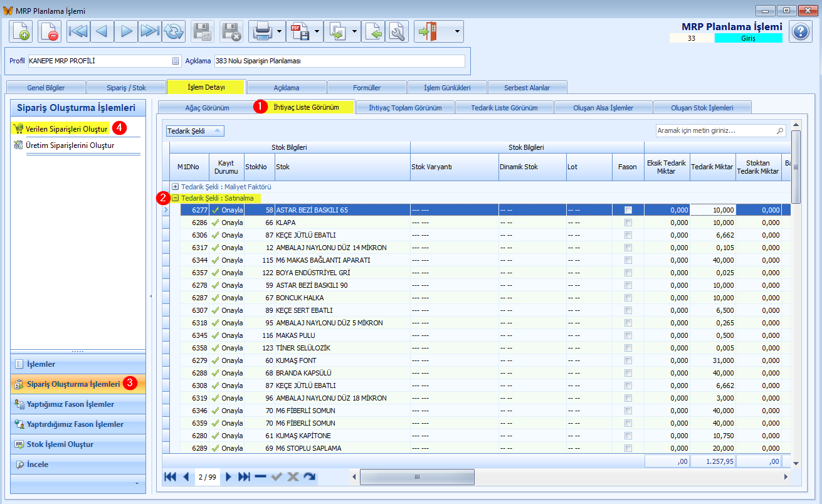Click the delete record icon with red minus
The height and width of the screenshot is (504, 822).
click(x=50, y=31)
